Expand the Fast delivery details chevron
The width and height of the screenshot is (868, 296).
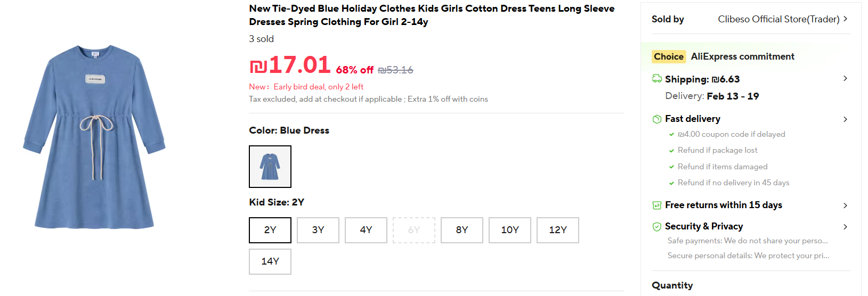pyautogui.click(x=845, y=119)
